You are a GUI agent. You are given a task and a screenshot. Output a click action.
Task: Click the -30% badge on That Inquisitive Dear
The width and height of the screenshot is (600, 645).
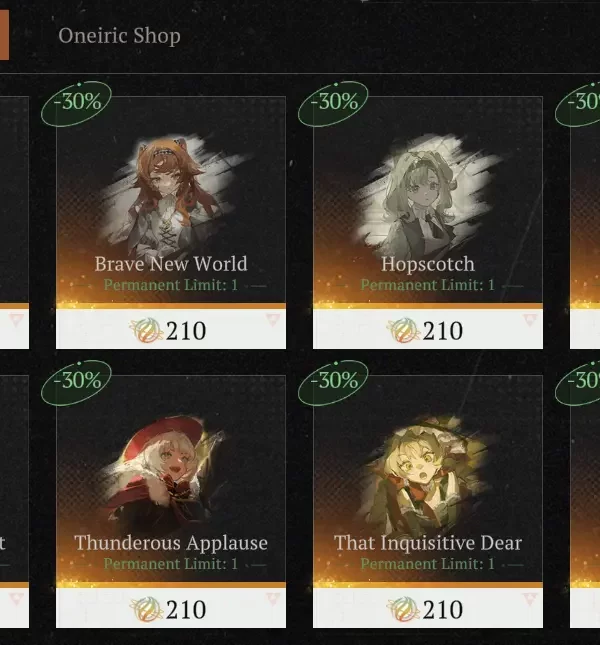point(334,382)
